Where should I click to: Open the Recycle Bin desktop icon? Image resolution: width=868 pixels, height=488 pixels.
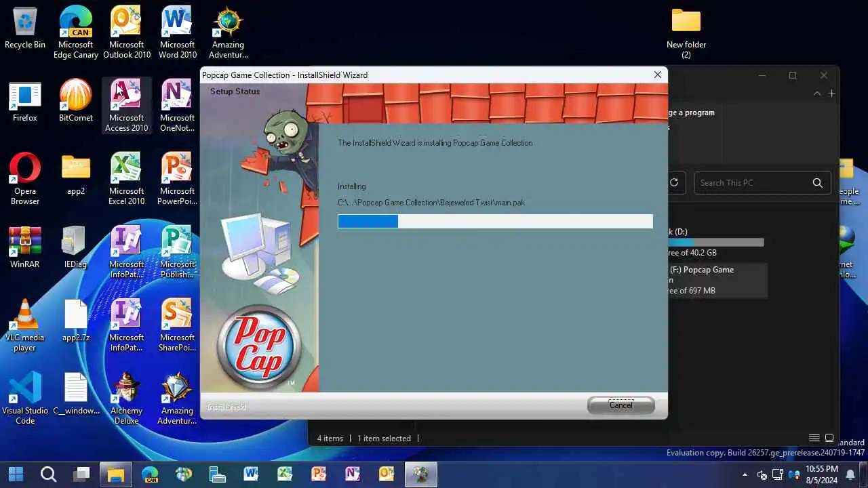coord(25,28)
